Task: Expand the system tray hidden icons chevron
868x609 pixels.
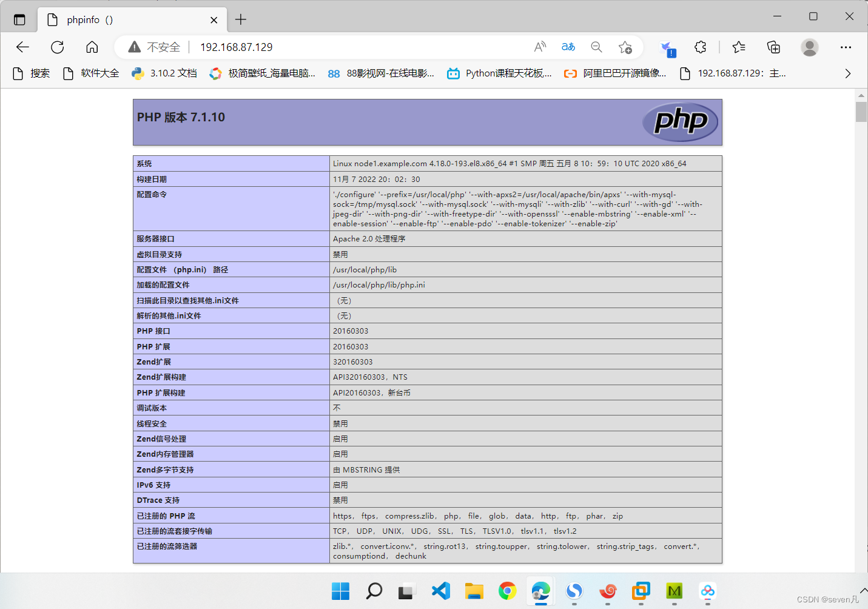Action: click(863, 591)
